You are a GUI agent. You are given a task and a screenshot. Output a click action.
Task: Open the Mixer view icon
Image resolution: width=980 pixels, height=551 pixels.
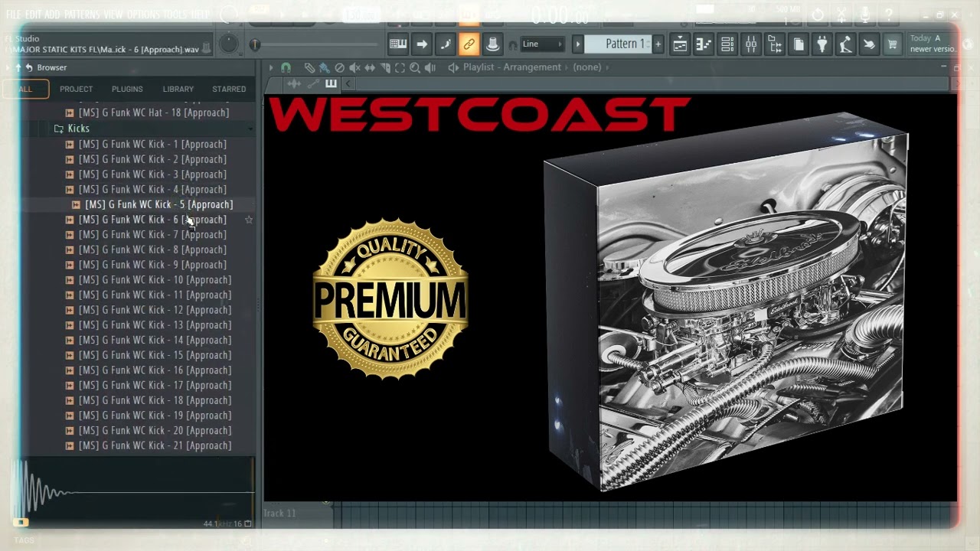[x=751, y=44]
